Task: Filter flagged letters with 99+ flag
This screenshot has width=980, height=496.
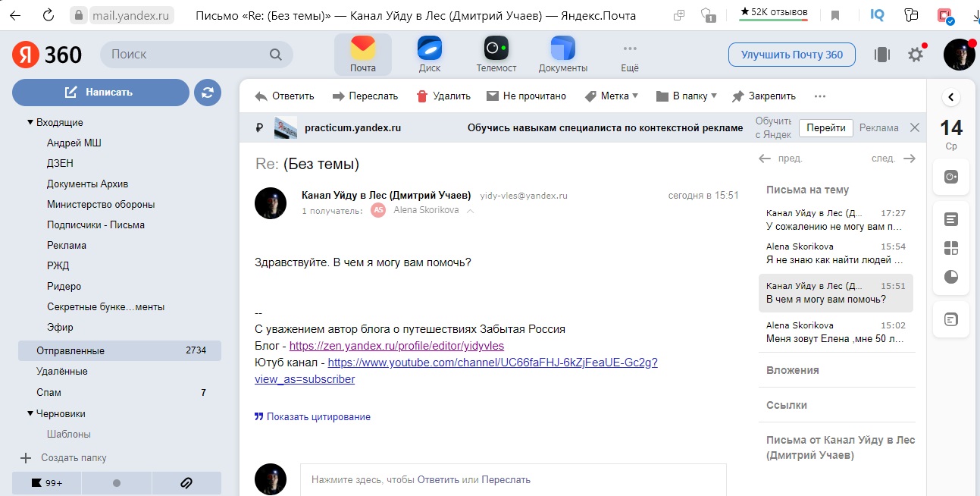Action: tap(46, 482)
